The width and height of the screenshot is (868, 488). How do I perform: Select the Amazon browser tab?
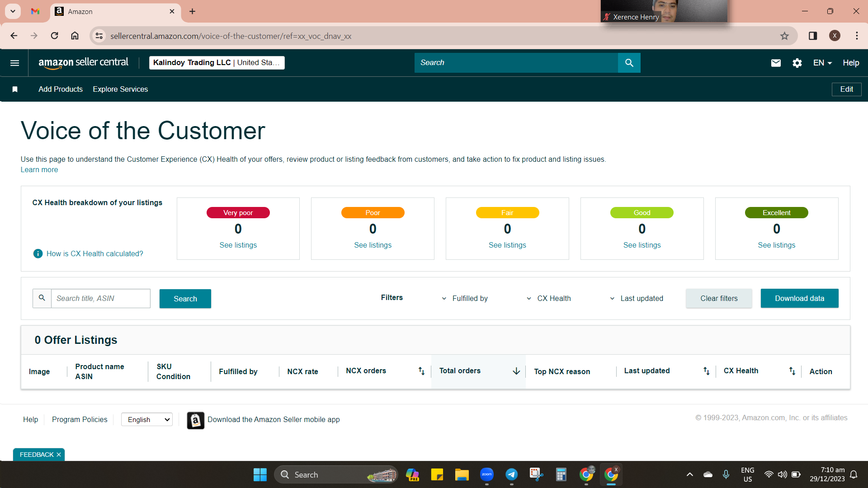point(115,11)
